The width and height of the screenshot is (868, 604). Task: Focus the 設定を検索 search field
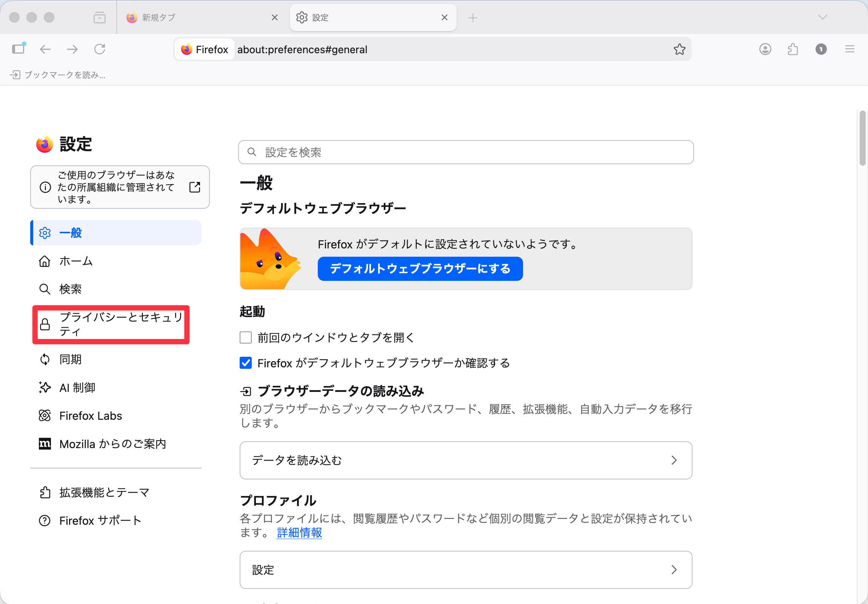(x=466, y=152)
